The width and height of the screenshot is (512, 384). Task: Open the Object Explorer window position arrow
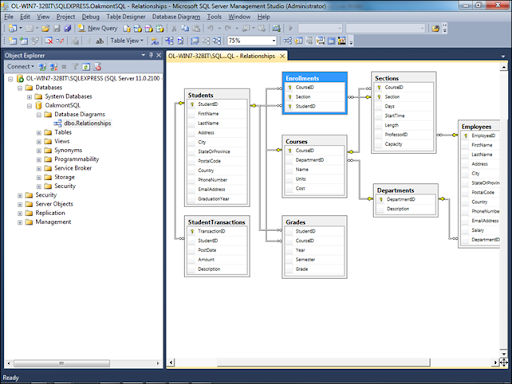[143, 55]
